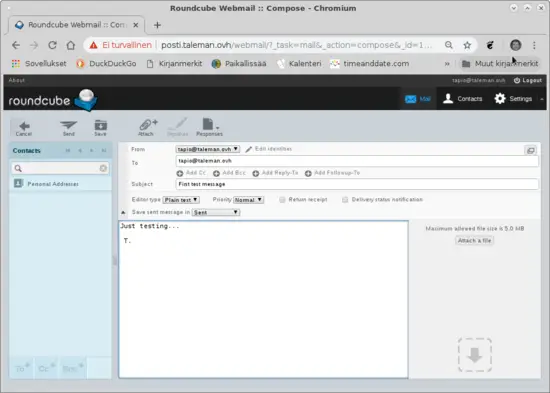Open the Settings section

pyautogui.click(x=513, y=99)
